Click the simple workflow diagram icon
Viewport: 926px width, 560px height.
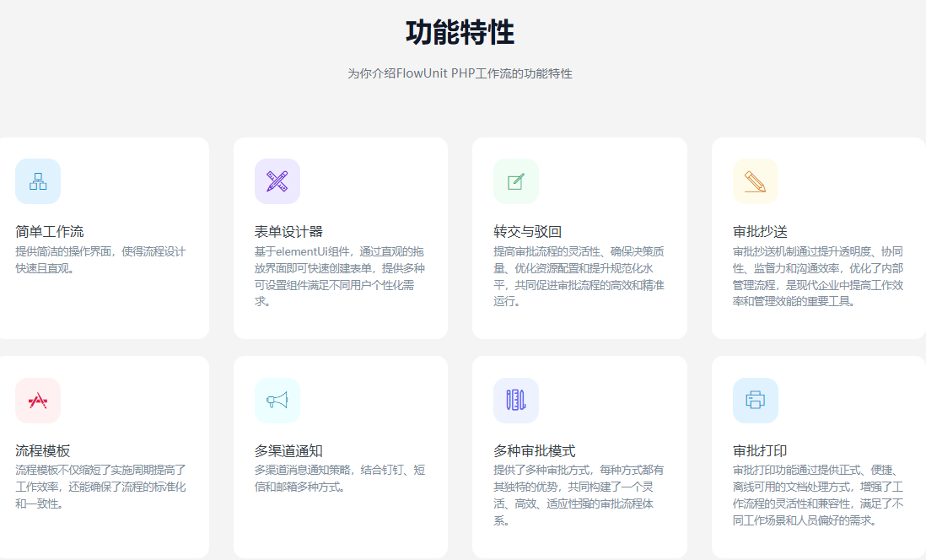pos(38,181)
